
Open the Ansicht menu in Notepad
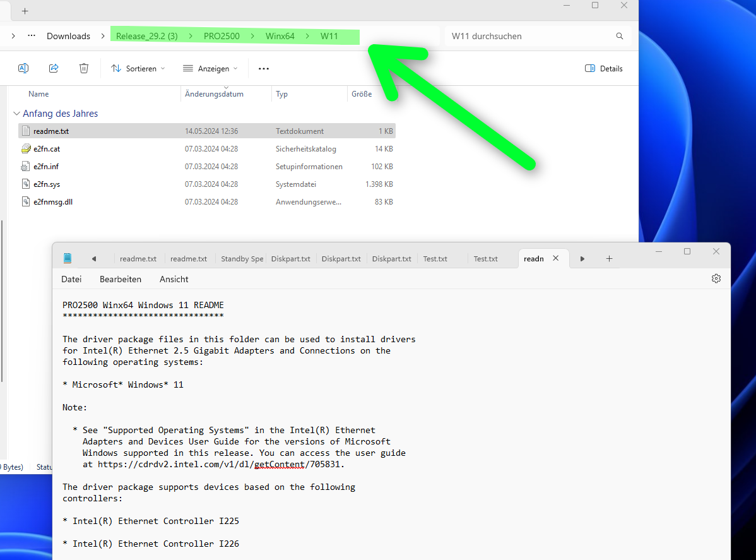174,279
